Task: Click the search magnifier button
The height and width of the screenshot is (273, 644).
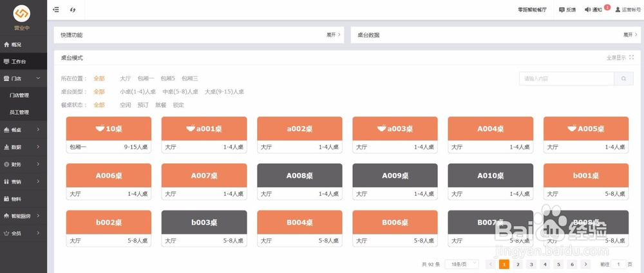Action: tap(623, 79)
